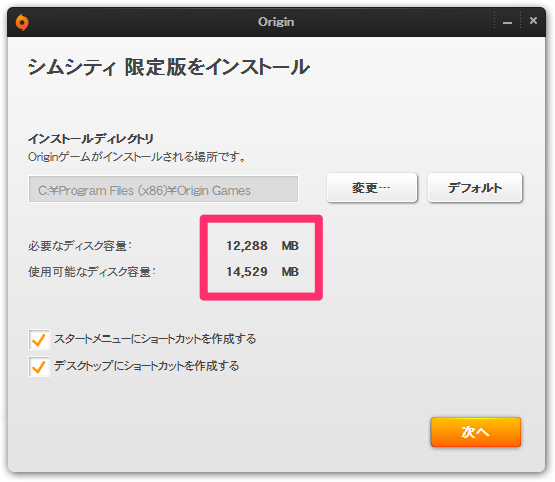
Task: Click the デスクトップにショートカットを作成する label
Action: pyautogui.click(x=146, y=366)
